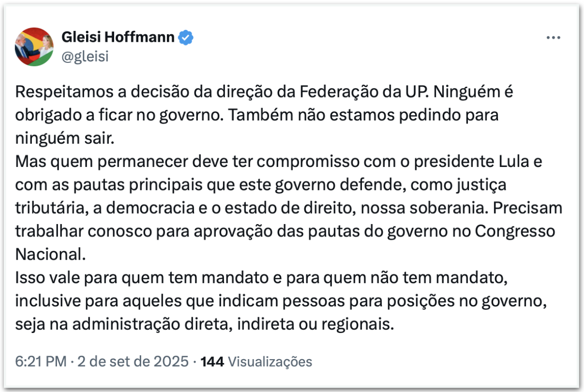Click the 144 view count number

pyautogui.click(x=212, y=362)
